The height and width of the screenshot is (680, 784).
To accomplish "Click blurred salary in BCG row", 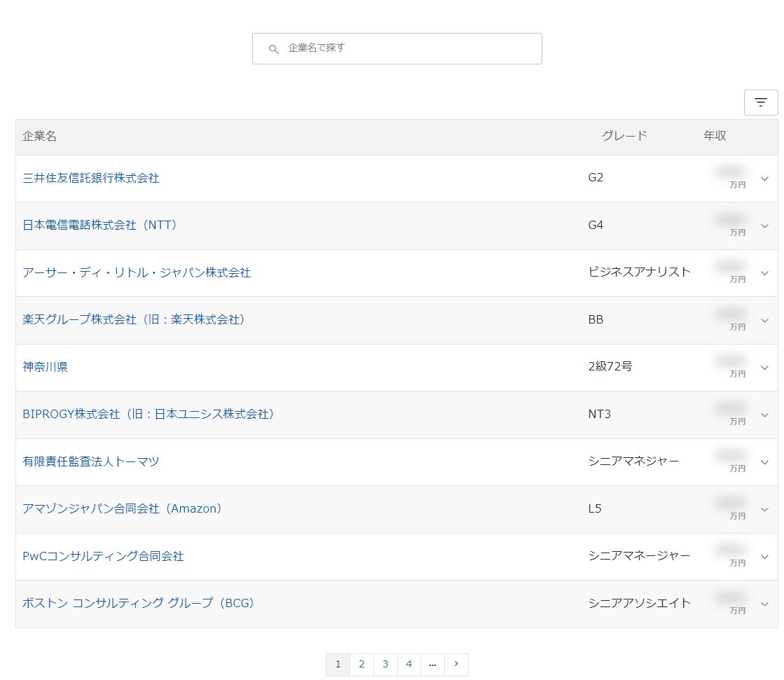I will [x=730, y=597].
